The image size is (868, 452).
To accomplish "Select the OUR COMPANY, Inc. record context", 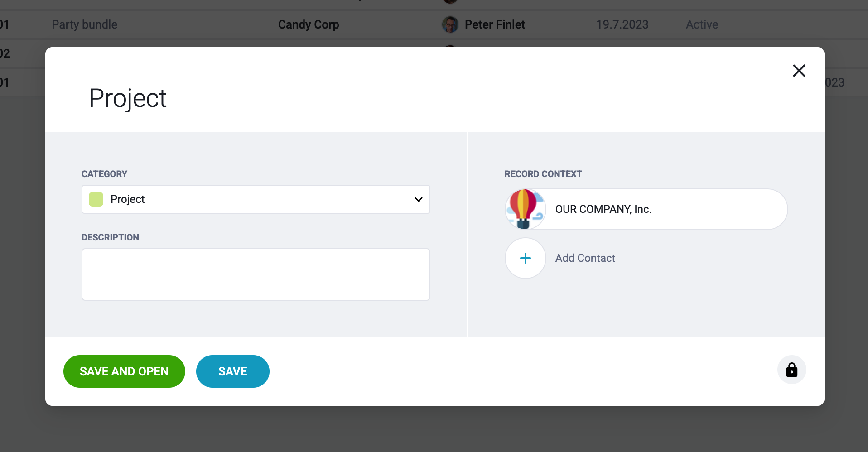I will (646, 209).
